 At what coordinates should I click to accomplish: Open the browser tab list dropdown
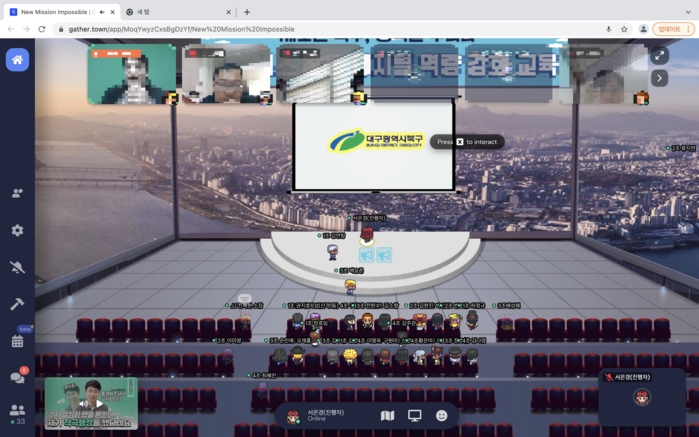click(687, 12)
